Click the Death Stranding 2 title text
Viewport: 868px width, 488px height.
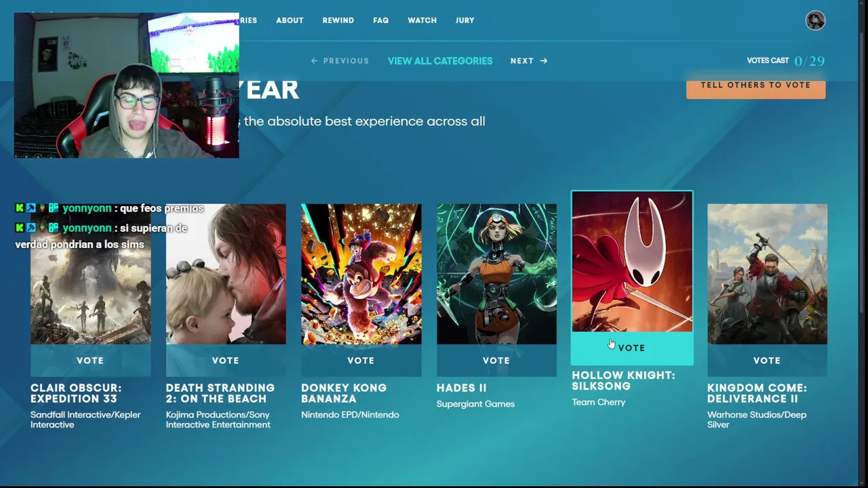coord(220,393)
